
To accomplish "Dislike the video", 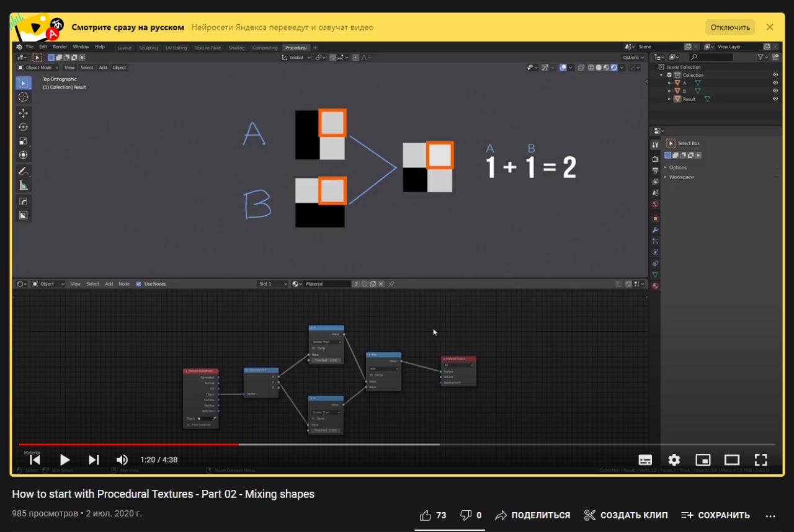I will [x=471, y=515].
